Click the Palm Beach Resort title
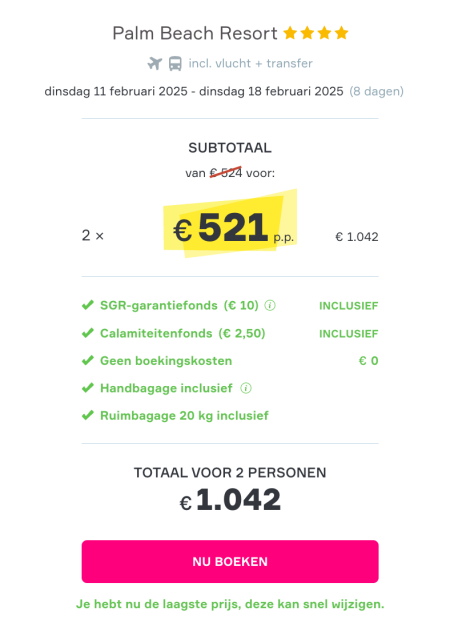 [x=195, y=33]
